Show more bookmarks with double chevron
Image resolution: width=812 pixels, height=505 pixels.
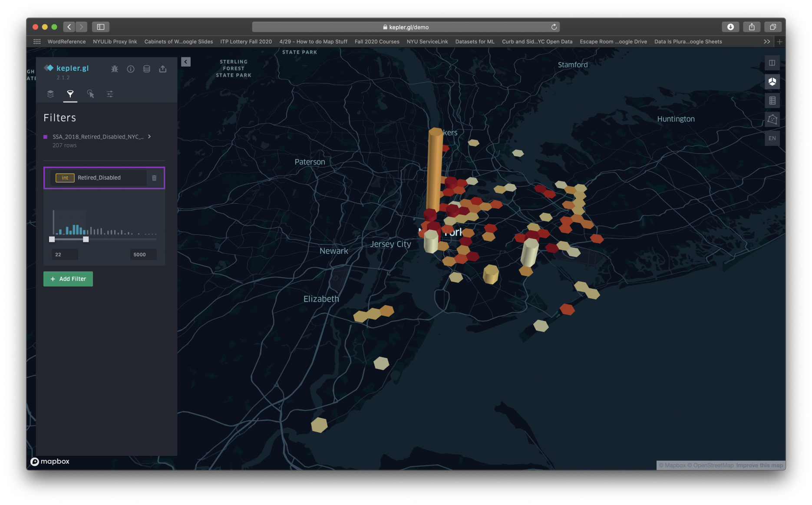coord(767,42)
